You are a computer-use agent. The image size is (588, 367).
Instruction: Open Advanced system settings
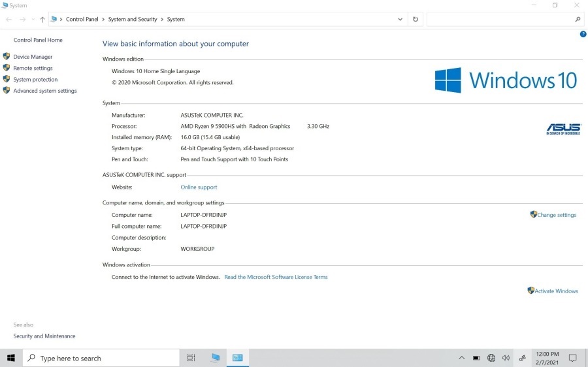click(45, 90)
